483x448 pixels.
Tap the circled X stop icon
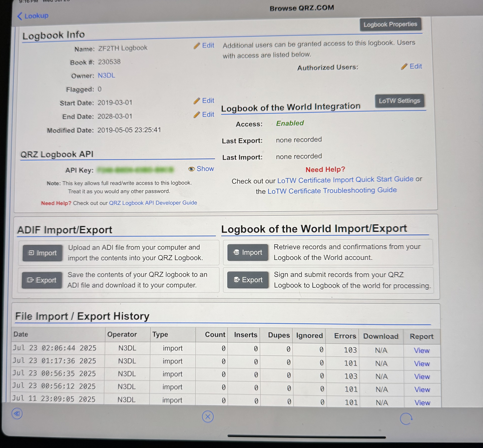(x=208, y=417)
